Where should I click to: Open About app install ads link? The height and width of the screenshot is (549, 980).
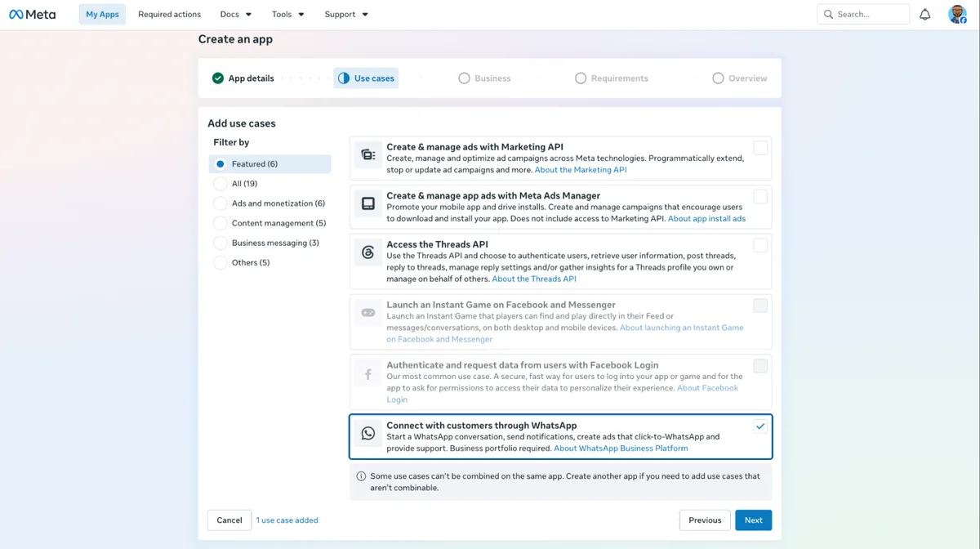coord(706,219)
